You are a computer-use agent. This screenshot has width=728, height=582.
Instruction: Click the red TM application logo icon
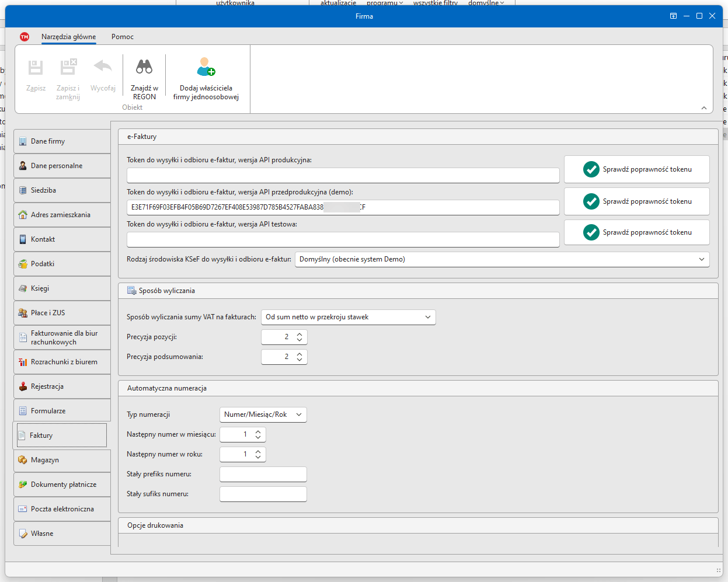25,37
